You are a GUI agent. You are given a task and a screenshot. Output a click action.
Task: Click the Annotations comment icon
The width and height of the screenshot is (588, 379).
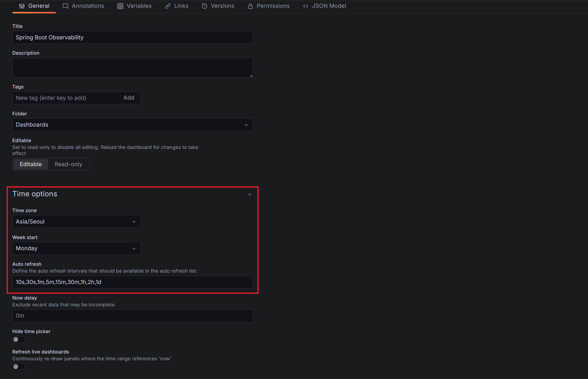[x=65, y=6]
